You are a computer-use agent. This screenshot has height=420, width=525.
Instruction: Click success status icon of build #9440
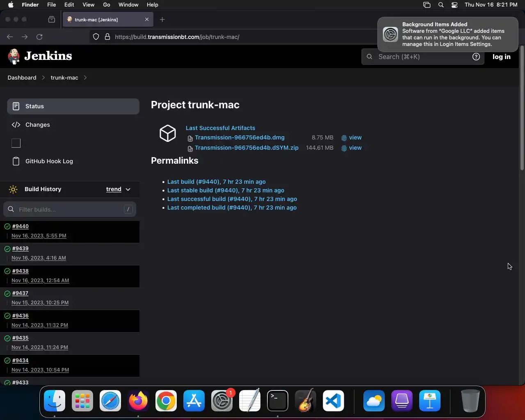(x=7, y=226)
